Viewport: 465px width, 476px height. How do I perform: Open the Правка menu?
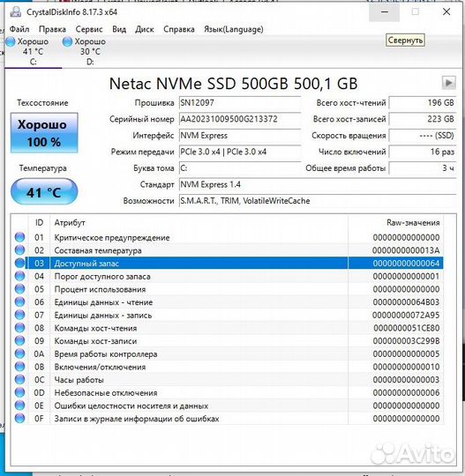coord(52,29)
